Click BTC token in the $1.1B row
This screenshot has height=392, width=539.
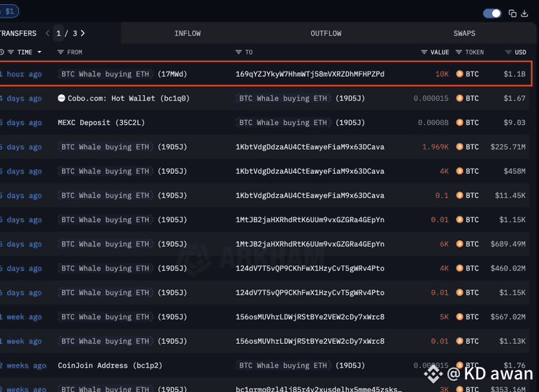pyautogui.click(x=468, y=74)
